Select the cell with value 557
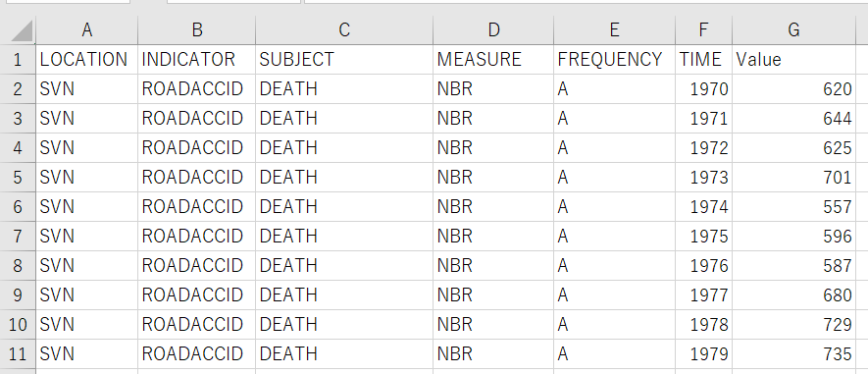Image resolution: width=868 pixels, height=374 pixels. click(x=793, y=207)
